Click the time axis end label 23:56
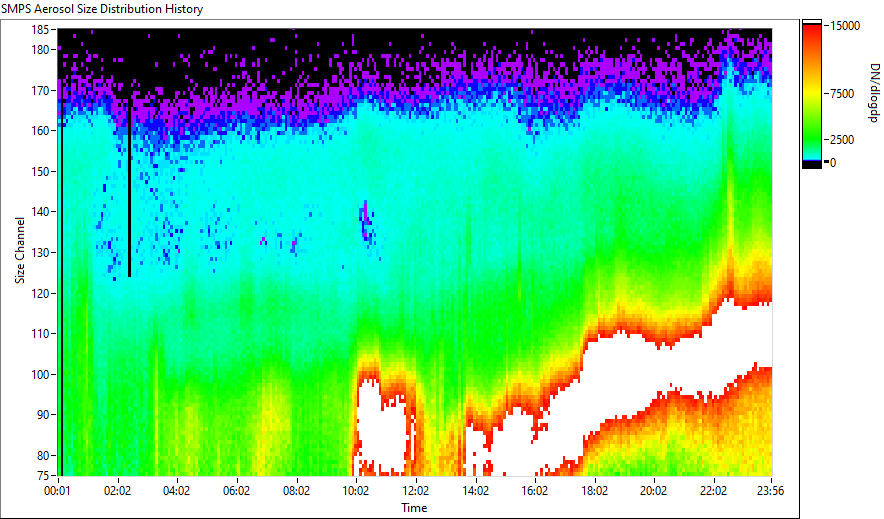Screen dimensions: 884x519 pyautogui.click(x=771, y=491)
